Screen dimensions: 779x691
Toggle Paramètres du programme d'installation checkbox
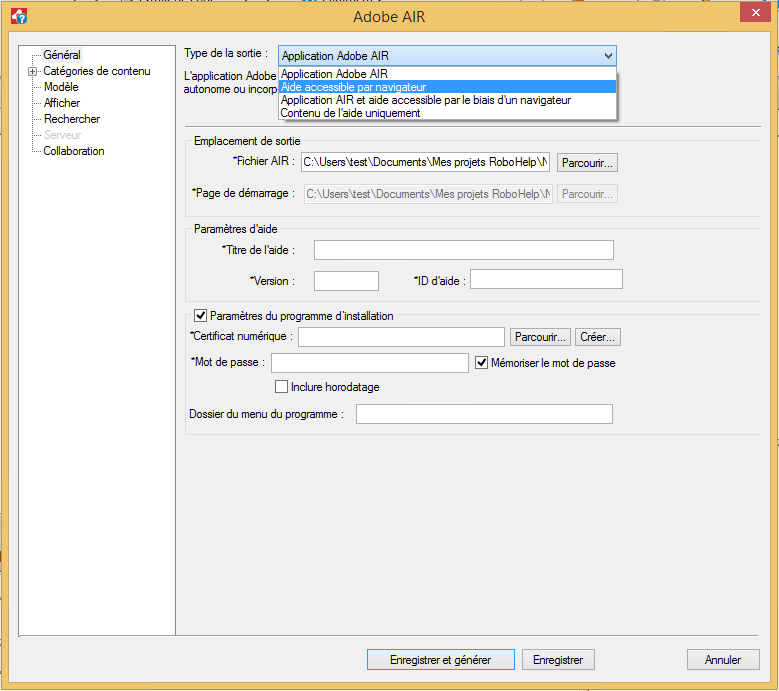(x=200, y=316)
